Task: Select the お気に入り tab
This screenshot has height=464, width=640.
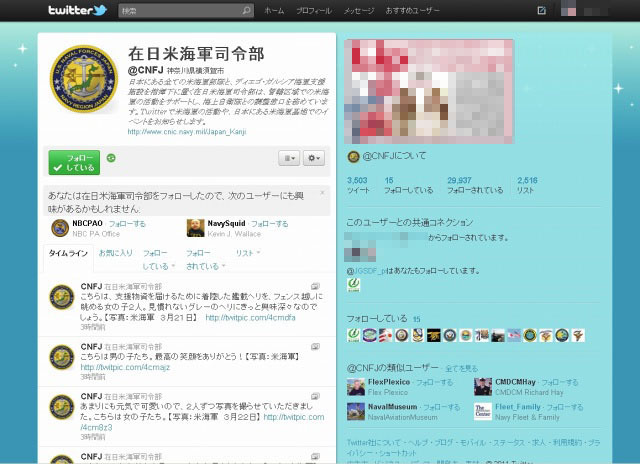Action: [116, 253]
